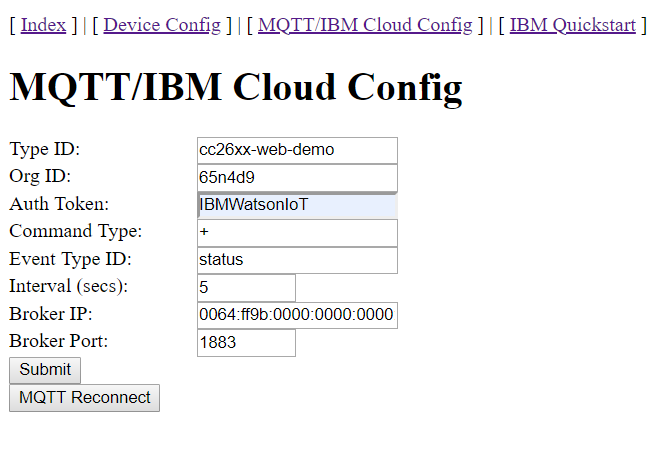Click the Broker IP label text

click(x=51, y=313)
